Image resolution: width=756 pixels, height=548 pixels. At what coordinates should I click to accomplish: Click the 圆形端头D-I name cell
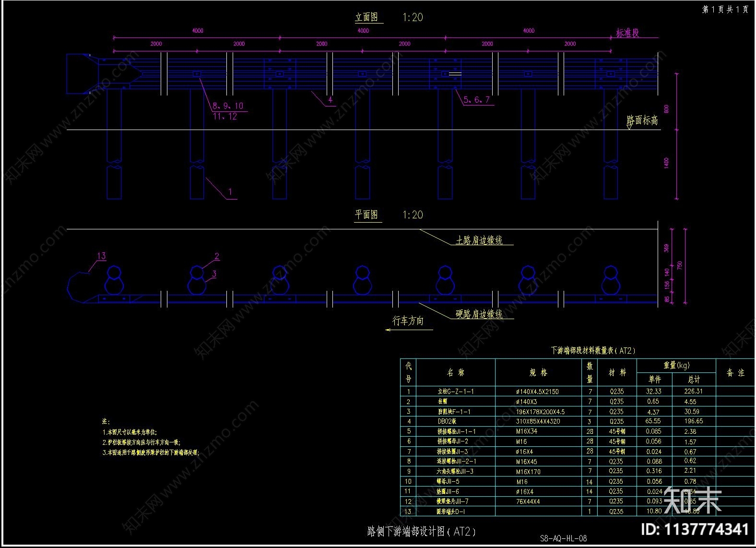click(450, 512)
